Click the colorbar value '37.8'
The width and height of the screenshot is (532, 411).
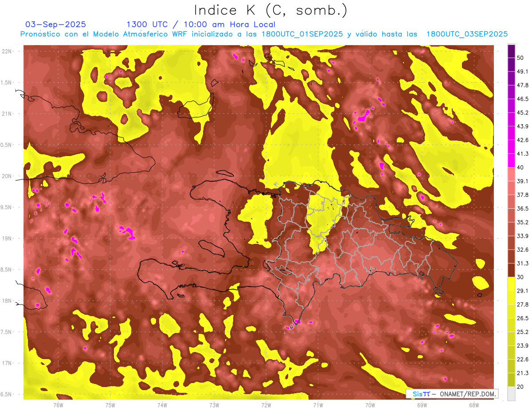point(522,195)
